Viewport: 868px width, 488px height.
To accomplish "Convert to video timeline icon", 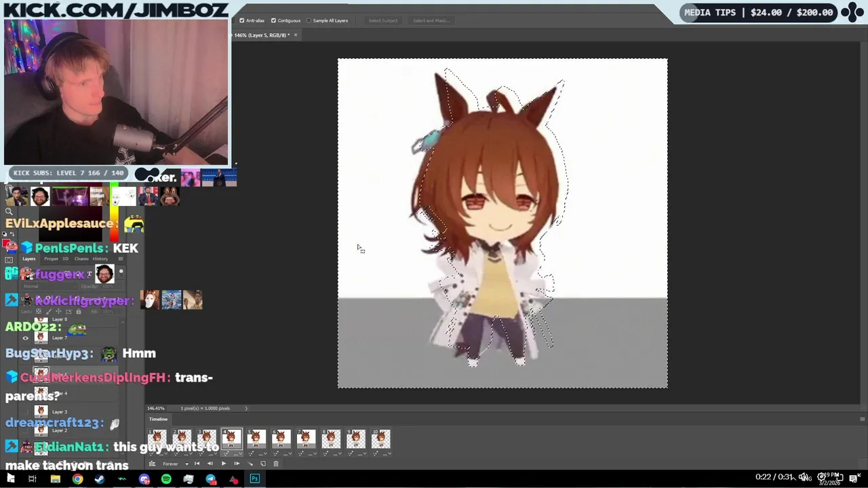I will [x=152, y=464].
